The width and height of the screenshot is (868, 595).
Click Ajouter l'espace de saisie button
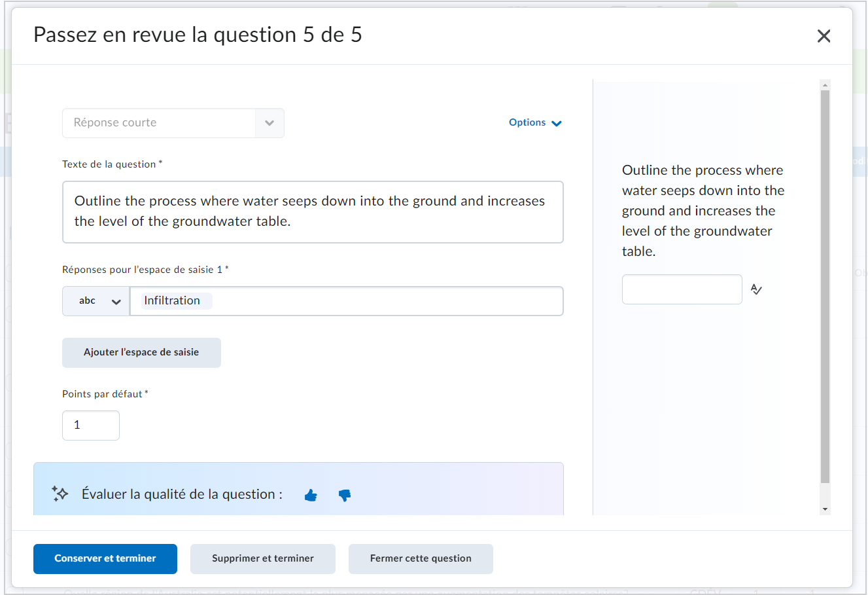pyautogui.click(x=141, y=353)
